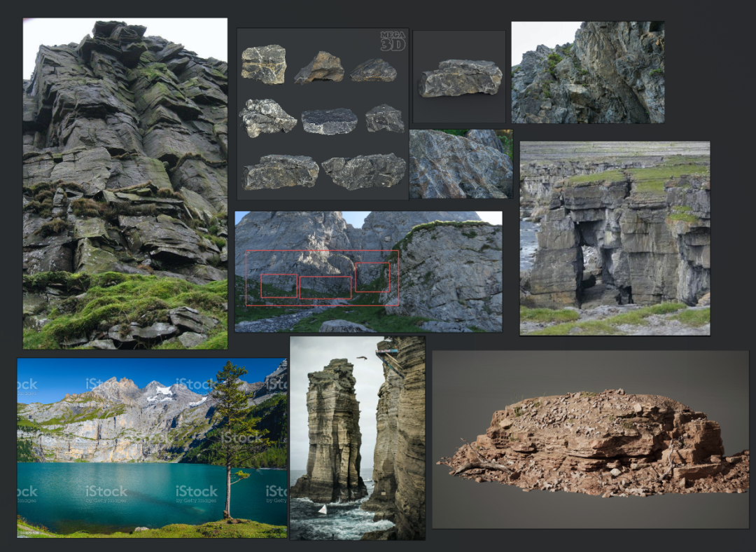
Task: Select the bottom-left long rock in the pack
Action: coord(281,172)
